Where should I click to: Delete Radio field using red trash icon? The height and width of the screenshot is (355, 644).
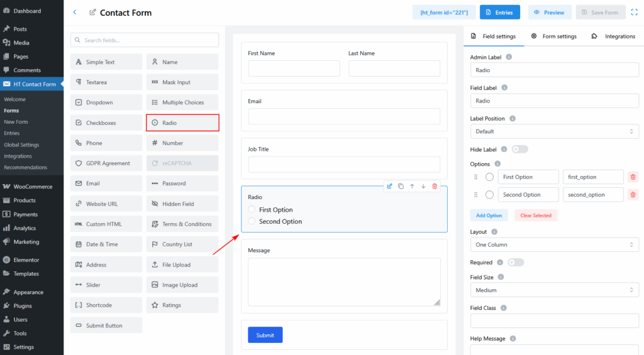[435, 186]
